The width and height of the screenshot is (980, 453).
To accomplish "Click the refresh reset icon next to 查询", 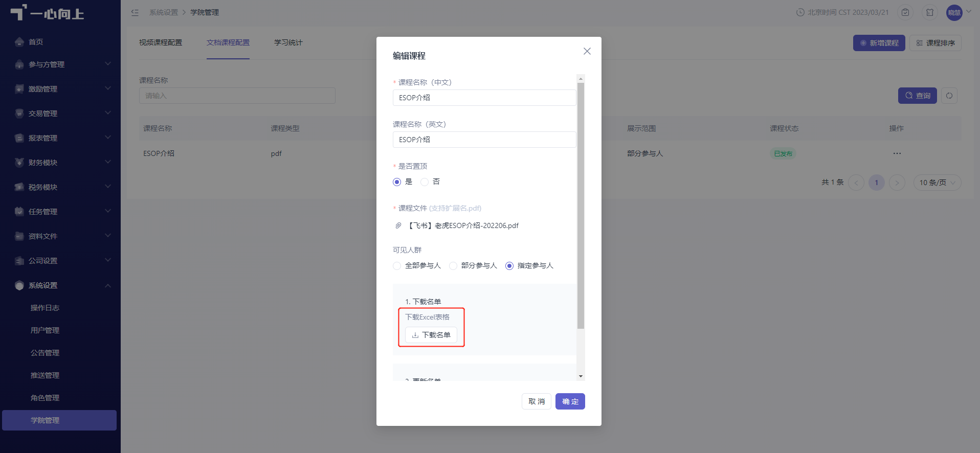I will pyautogui.click(x=949, y=96).
